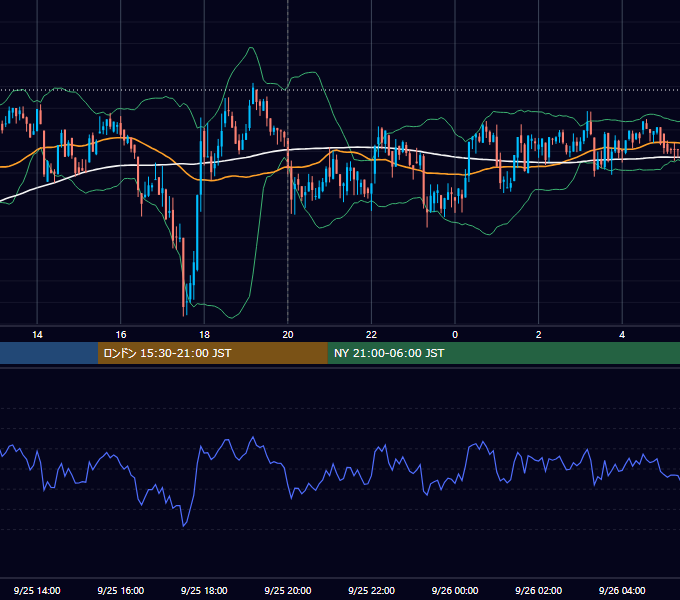Image resolution: width=680 pixels, height=600 pixels.
Task: Click the London 15:30-21:00 JST session band
Action: coord(212,353)
